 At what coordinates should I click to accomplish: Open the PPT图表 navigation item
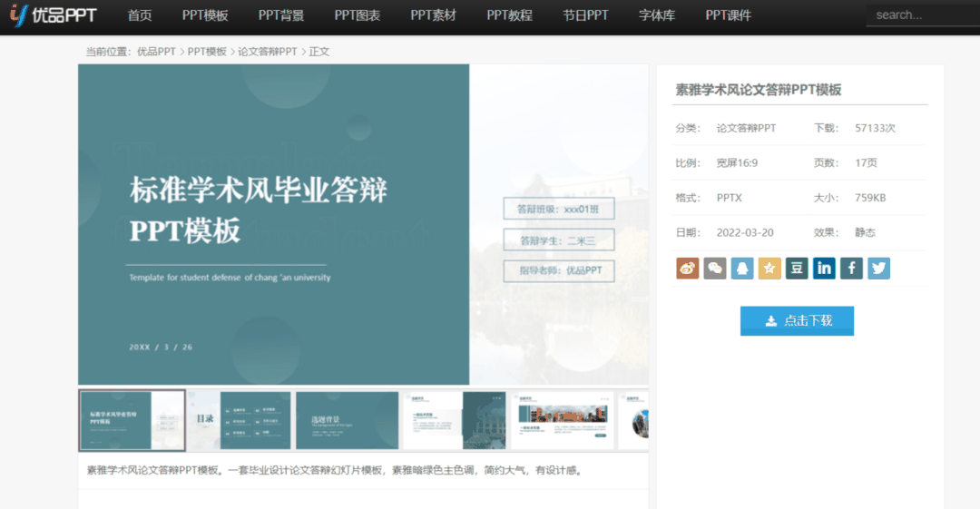coord(358,15)
